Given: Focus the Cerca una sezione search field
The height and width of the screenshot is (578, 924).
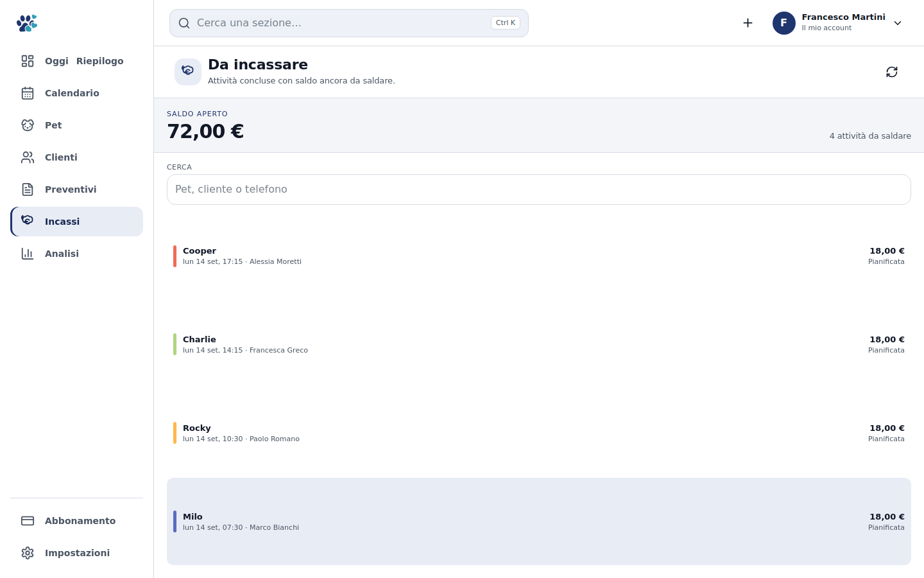Looking at the screenshot, I should (x=349, y=23).
